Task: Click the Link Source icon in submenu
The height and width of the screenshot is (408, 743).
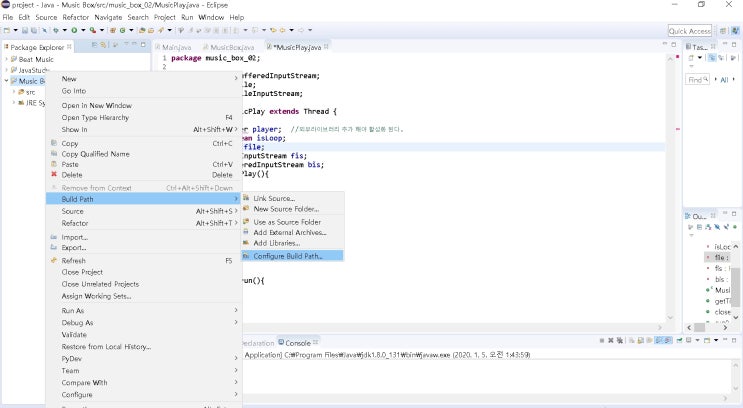Action: coord(247,198)
